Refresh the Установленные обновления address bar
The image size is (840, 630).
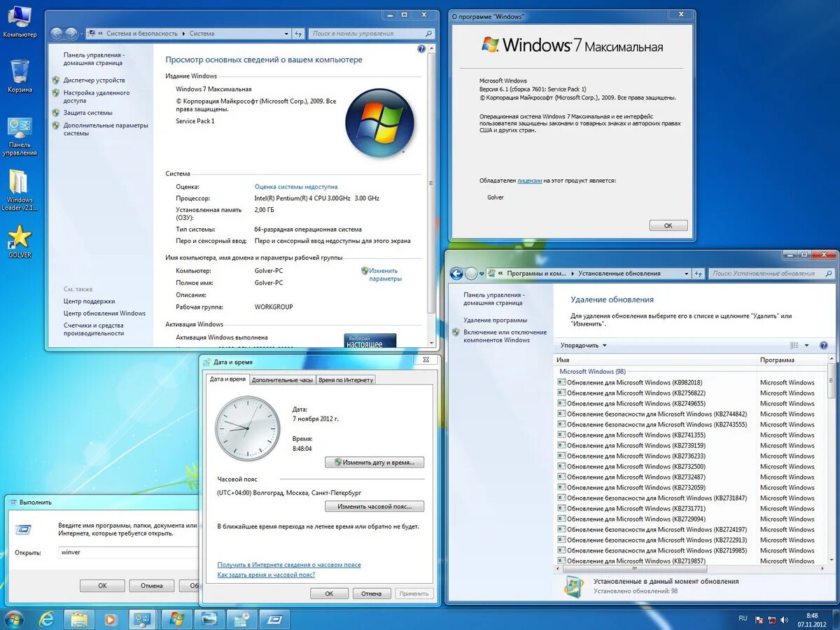(699, 274)
